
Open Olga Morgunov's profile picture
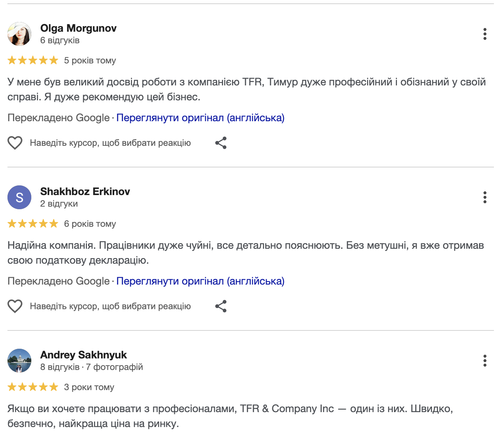click(x=19, y=34)
